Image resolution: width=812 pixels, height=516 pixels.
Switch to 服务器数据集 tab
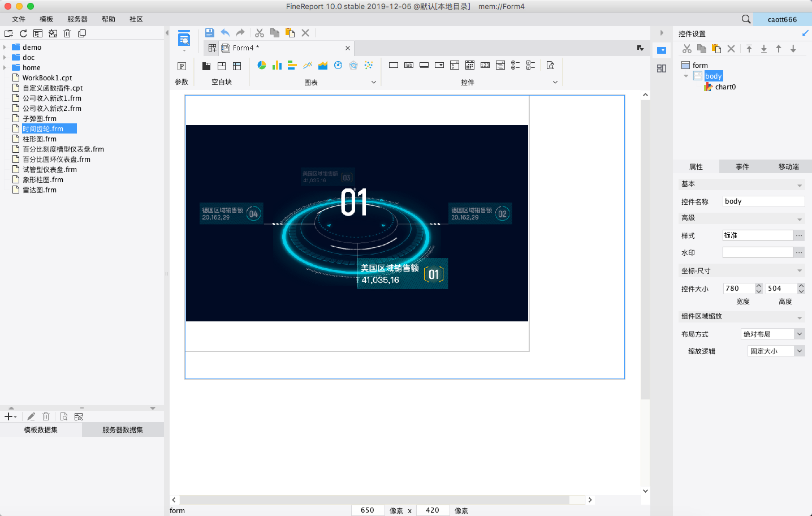point(123,430)
